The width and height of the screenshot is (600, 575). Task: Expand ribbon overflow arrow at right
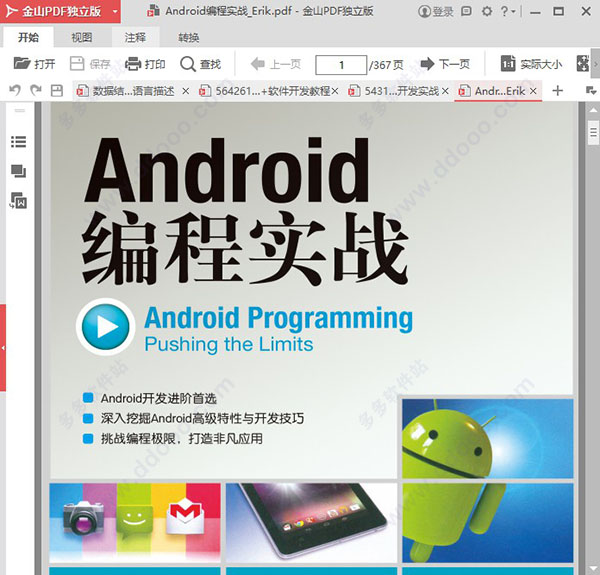point(595,64)
